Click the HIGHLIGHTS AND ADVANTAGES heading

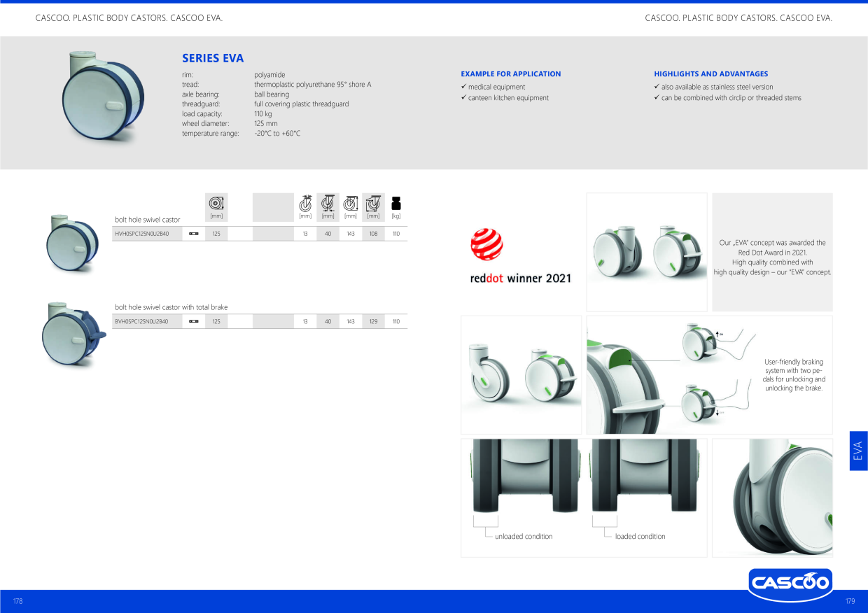point(711,73)
